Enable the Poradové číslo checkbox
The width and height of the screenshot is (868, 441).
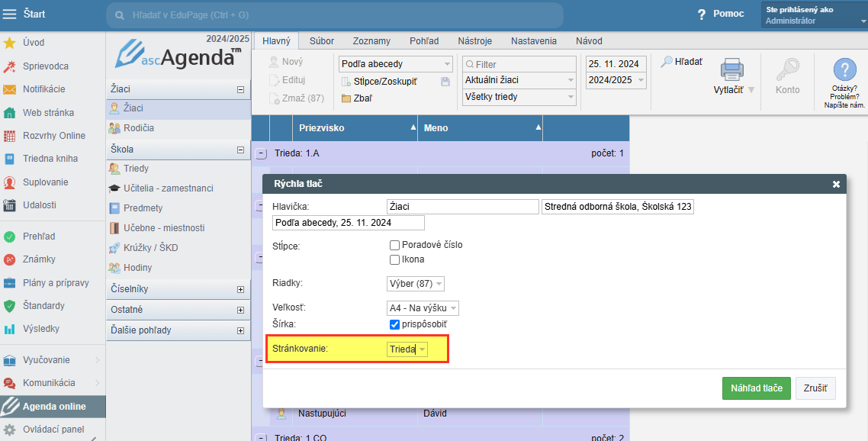click(x=394, y=245)
